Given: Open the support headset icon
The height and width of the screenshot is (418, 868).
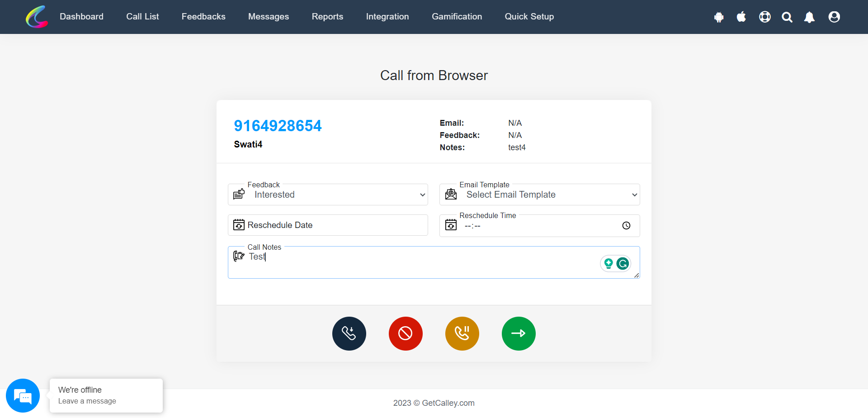Looking at the screenshot, I should coord(764,17).
